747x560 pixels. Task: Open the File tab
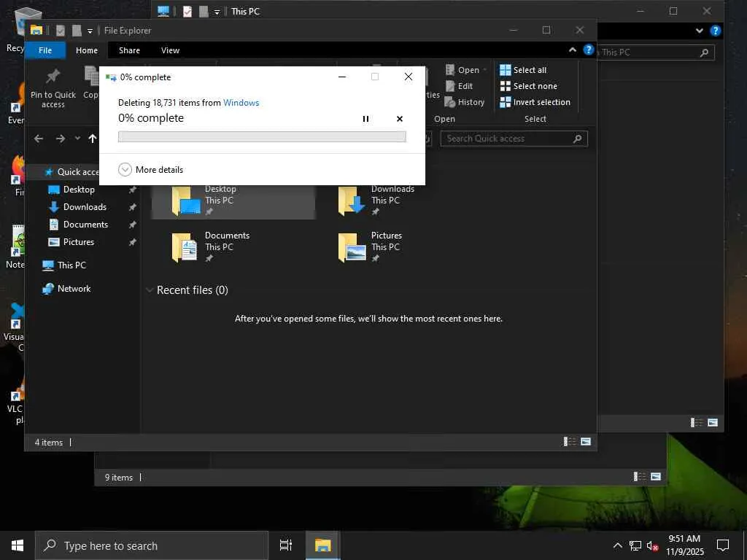point(45,50)
